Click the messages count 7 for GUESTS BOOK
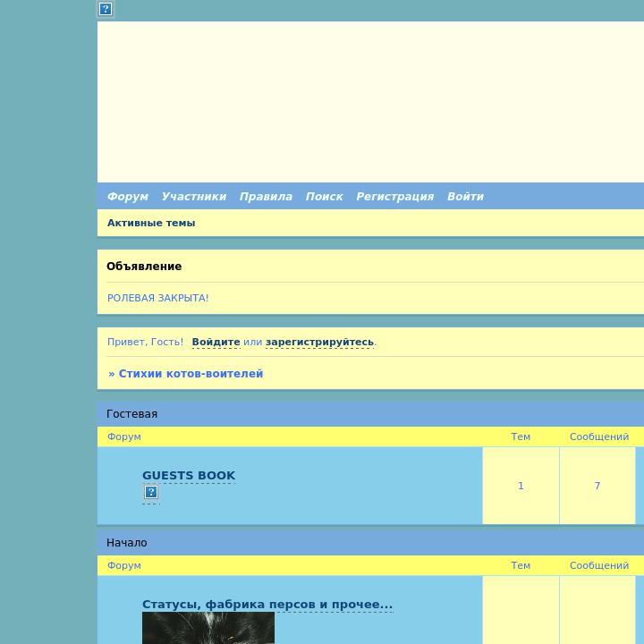This screenshot has width=644, height=644. click(597, 486)
